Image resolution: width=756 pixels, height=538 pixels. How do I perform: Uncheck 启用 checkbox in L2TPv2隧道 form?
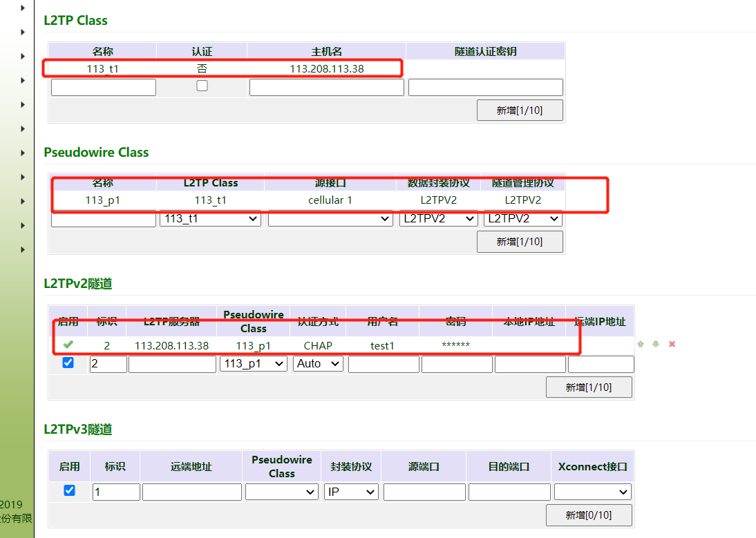pyautogui.click(x=68, y=363)
